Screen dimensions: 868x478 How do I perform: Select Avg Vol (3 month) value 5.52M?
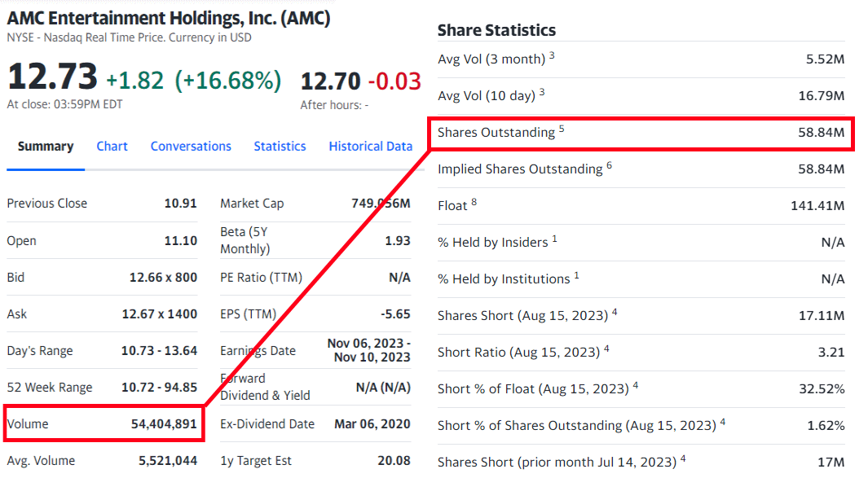[825, 59]
